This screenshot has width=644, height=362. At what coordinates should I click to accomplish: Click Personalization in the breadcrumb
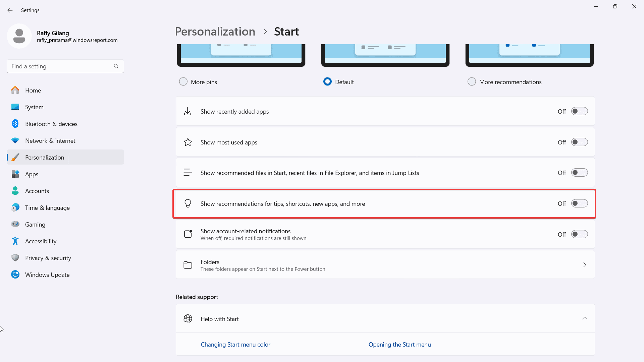click(215, 31)
